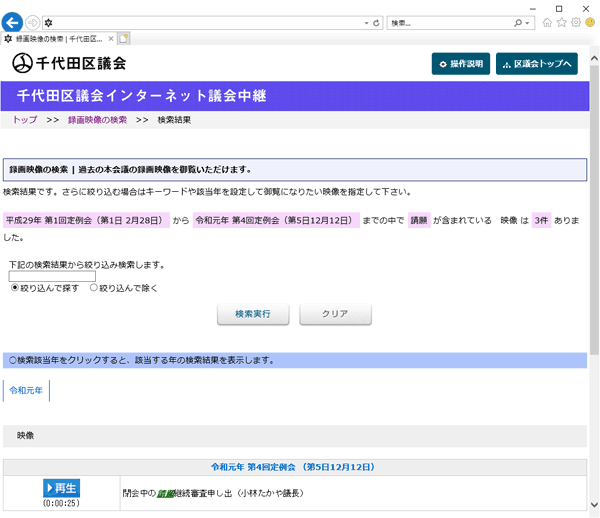The image size is (600, 518).
Task: Show results for 令和元年 year link
Action: [x=26, y=391]
